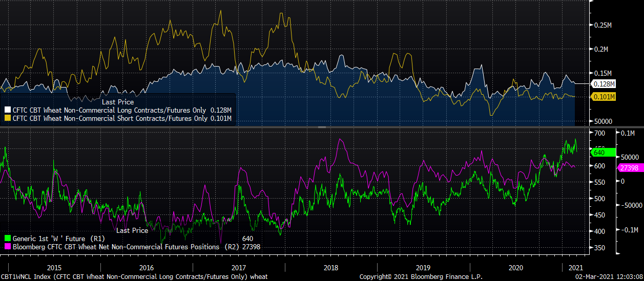
Task: Select the yellow 0.101M last price tag
Action: pos(605,97)
